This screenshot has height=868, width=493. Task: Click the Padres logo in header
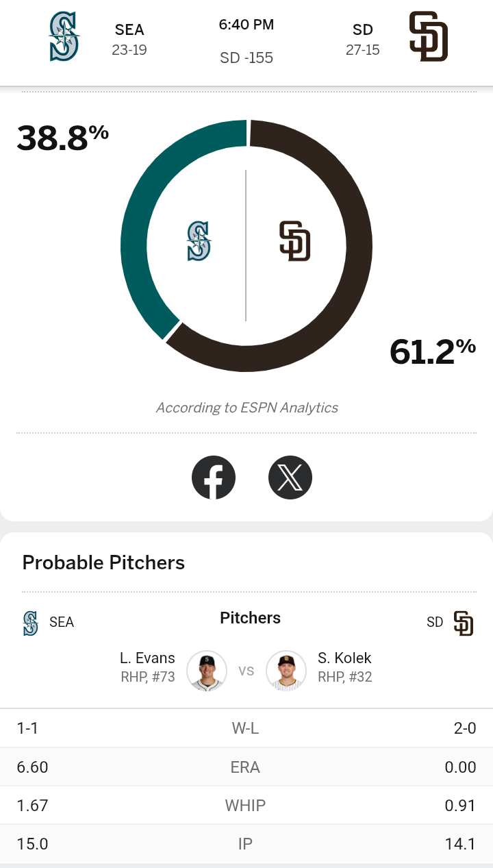pos(428,37)
